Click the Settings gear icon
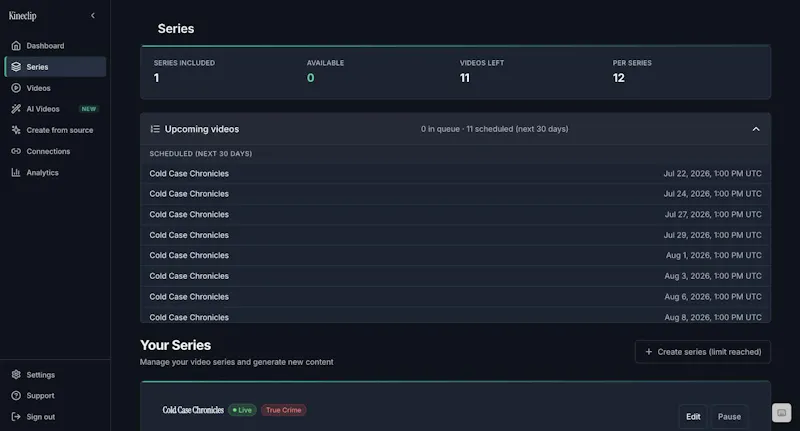The height and width of the screenshot is (431, 800). tap(16, 374)
